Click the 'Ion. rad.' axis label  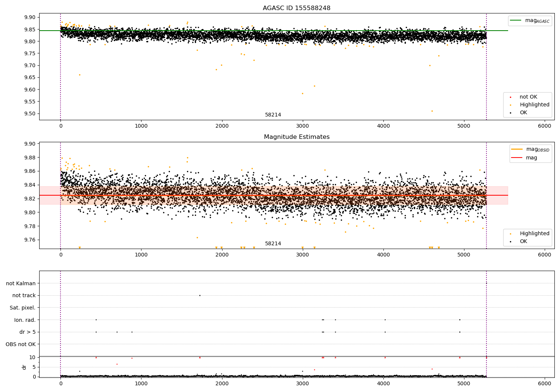[25, 320]
